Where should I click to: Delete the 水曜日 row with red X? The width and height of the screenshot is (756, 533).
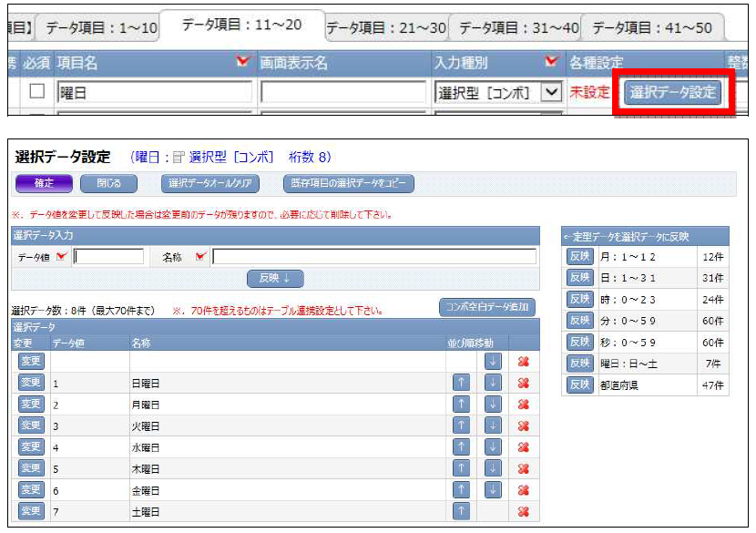(523, 447)
